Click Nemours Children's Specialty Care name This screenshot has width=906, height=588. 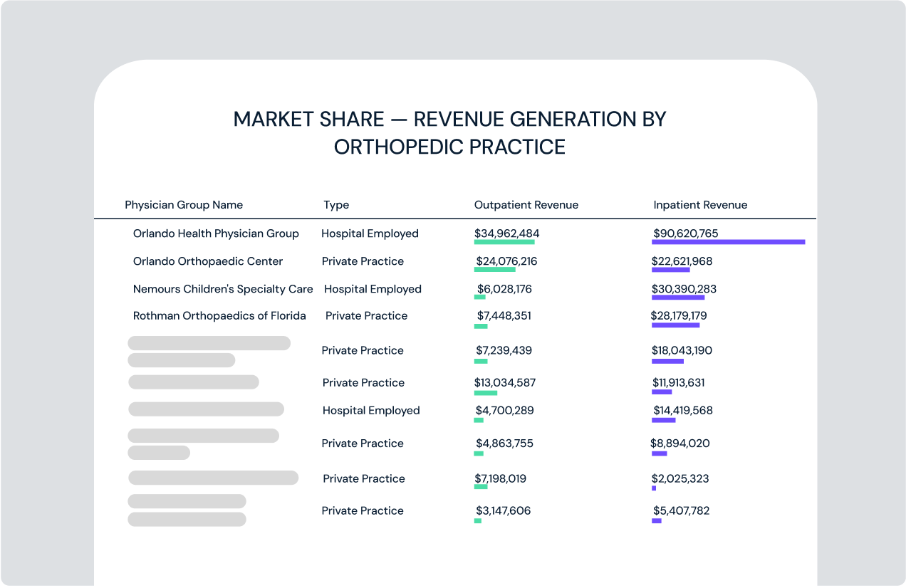[223, 289]
